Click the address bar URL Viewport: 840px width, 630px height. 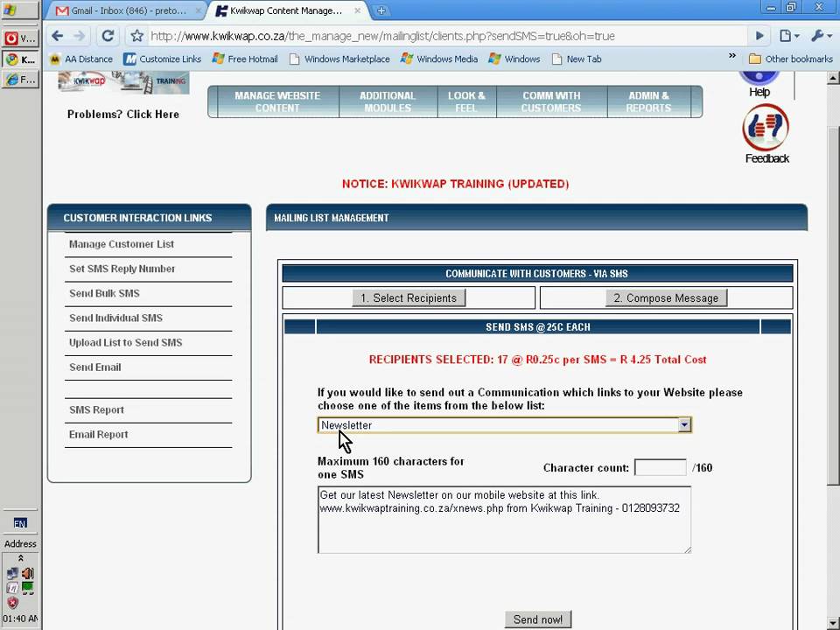point(382,36)
